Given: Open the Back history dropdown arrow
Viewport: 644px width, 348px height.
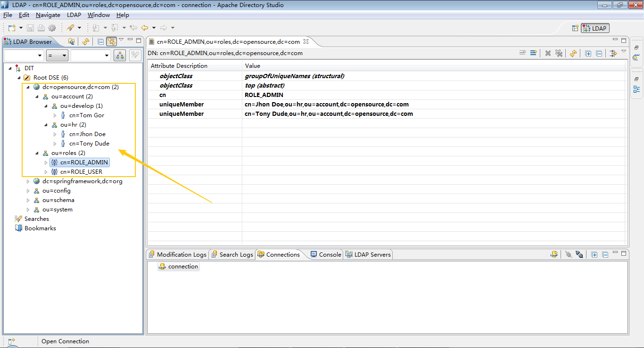Looking at the screenshot, I should point(154,28).
